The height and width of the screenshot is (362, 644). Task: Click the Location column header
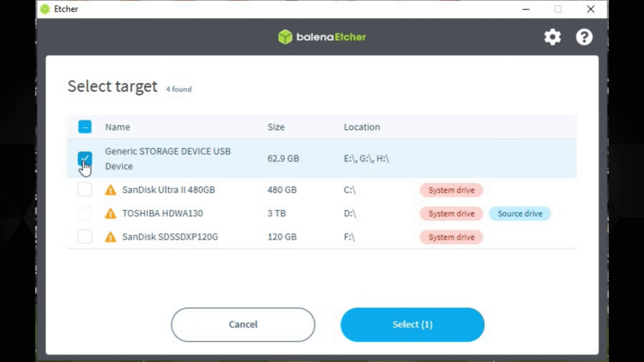362,127
